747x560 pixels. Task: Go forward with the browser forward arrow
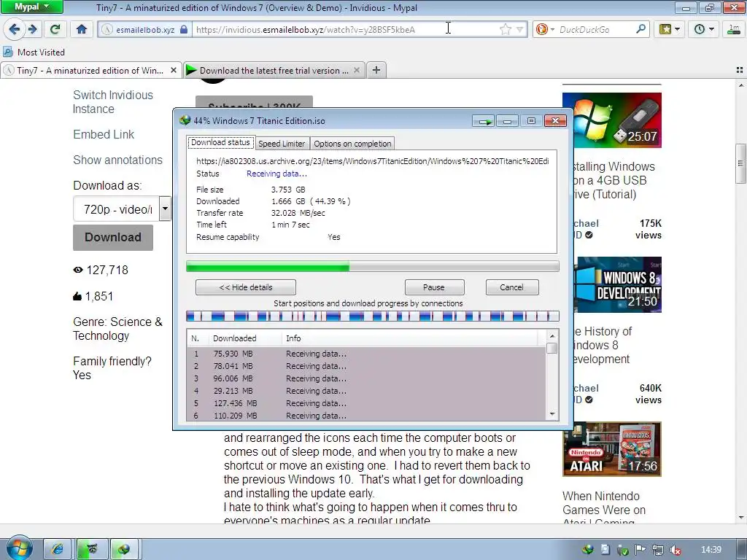[x=32, y=29]
